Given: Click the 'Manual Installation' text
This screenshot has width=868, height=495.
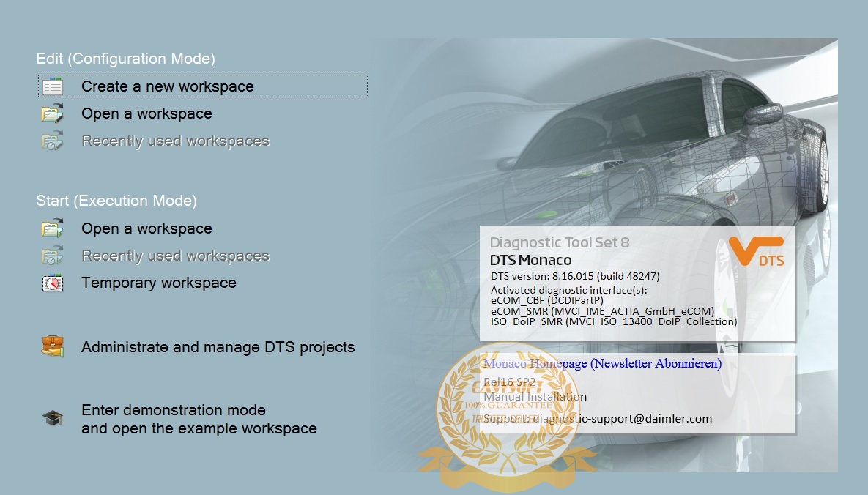Looking at the screenshot, I should click(x=535, y=396).
